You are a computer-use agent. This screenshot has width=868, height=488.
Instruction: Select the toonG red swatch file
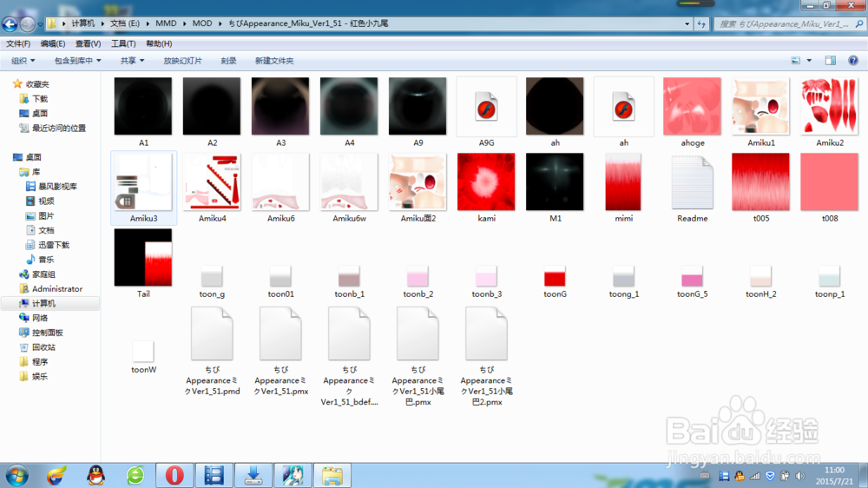[555, 276]
